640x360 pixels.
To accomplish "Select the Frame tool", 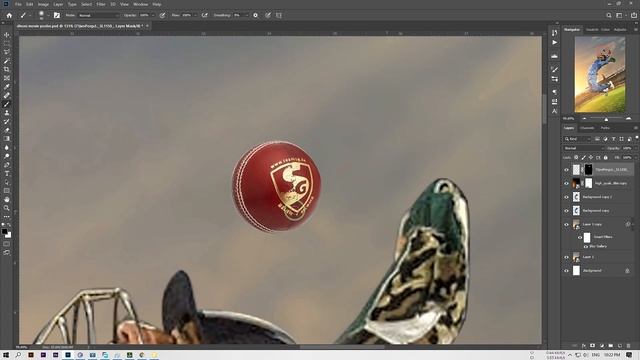I will click(7, 78).
